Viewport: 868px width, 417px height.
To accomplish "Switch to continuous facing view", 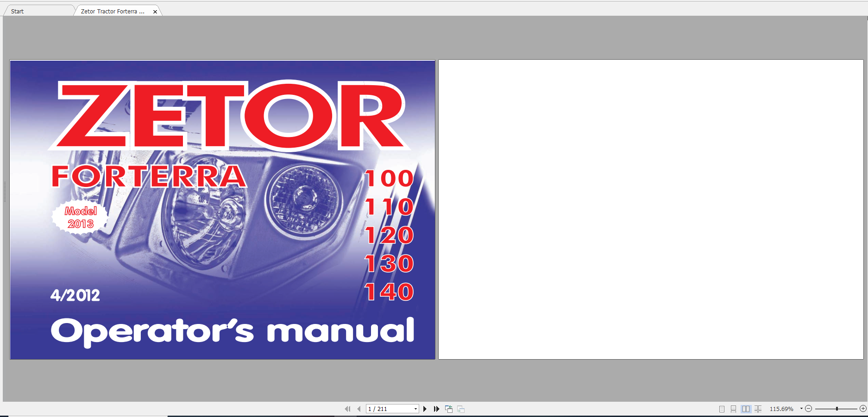I will (x=758, y=409).
